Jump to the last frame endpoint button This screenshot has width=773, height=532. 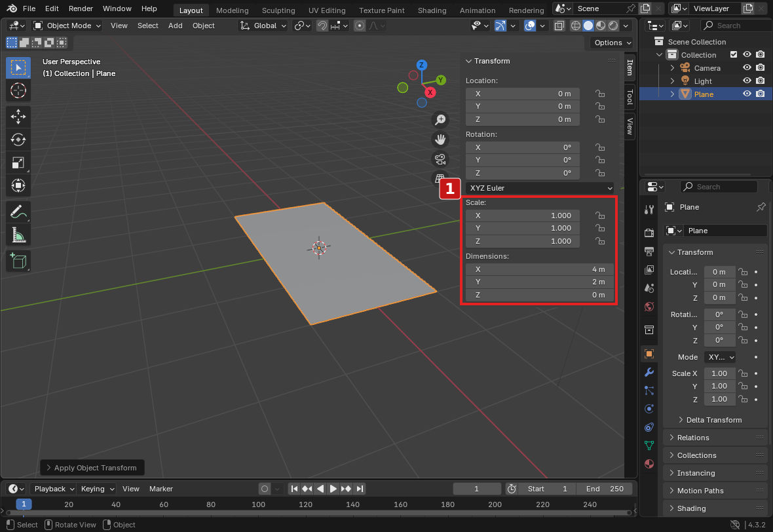point(360,489)
